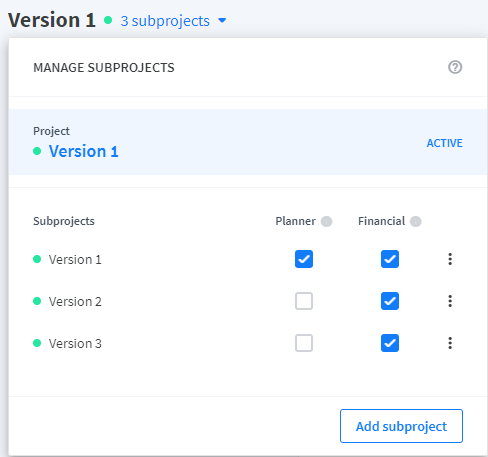Enable Planner for Version 2
The width and height of the screenshot is (488, 457).
[x=304, y=301]
